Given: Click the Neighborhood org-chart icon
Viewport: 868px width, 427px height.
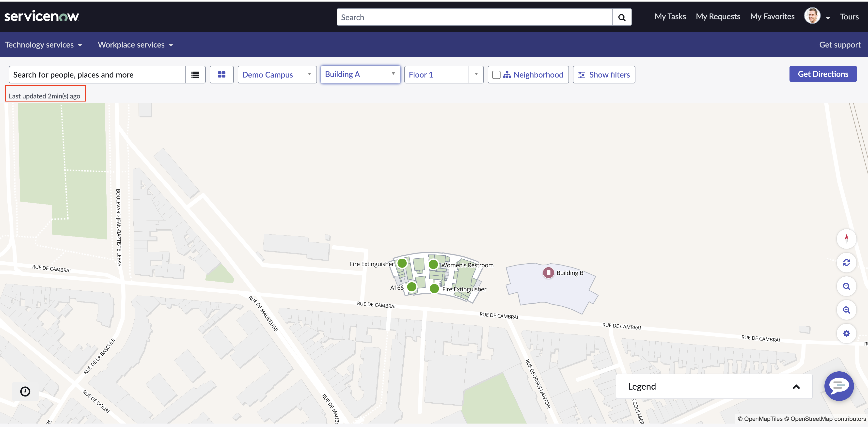Looking at the screenshot, I should click(507, 75).
